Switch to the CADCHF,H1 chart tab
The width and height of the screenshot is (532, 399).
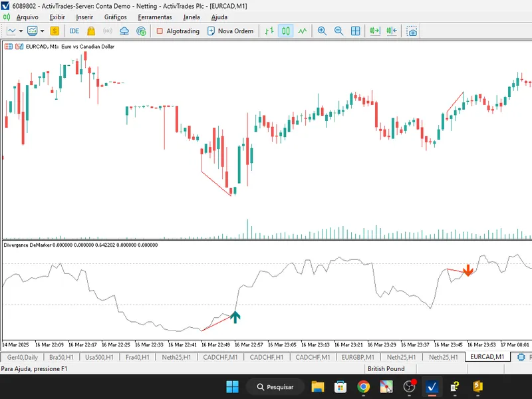267,357
